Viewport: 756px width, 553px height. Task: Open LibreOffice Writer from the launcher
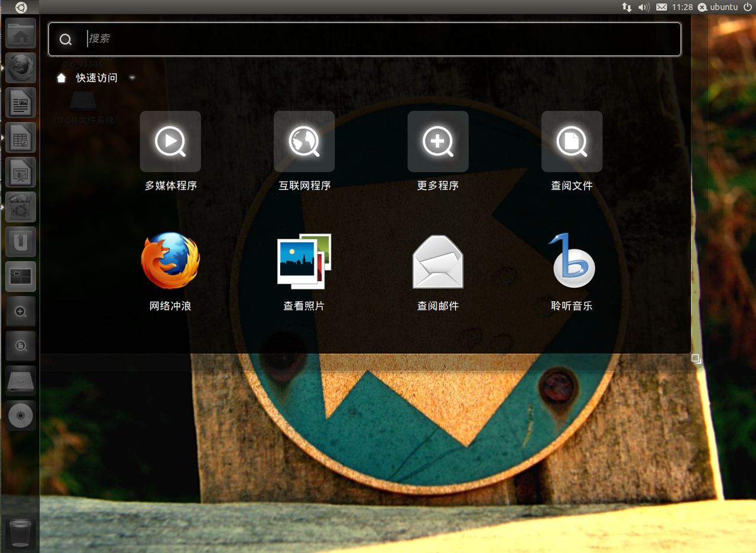(x=21, y=103)
